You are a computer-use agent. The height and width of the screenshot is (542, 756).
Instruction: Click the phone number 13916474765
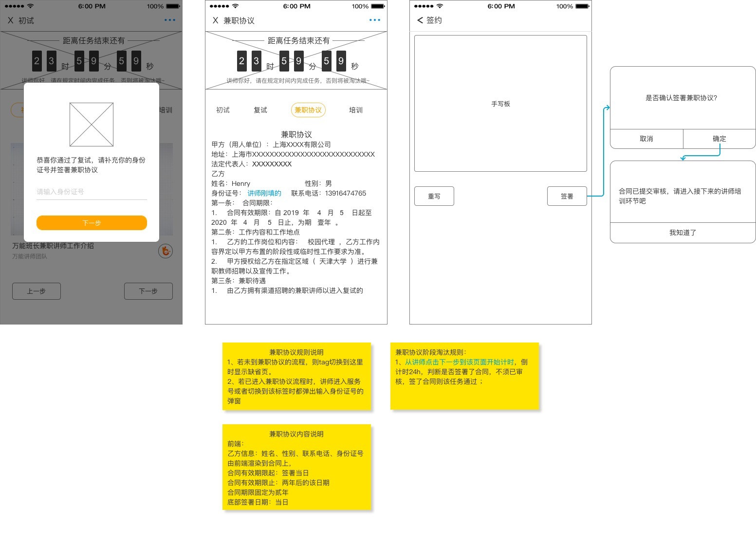(x=346, y=193)
